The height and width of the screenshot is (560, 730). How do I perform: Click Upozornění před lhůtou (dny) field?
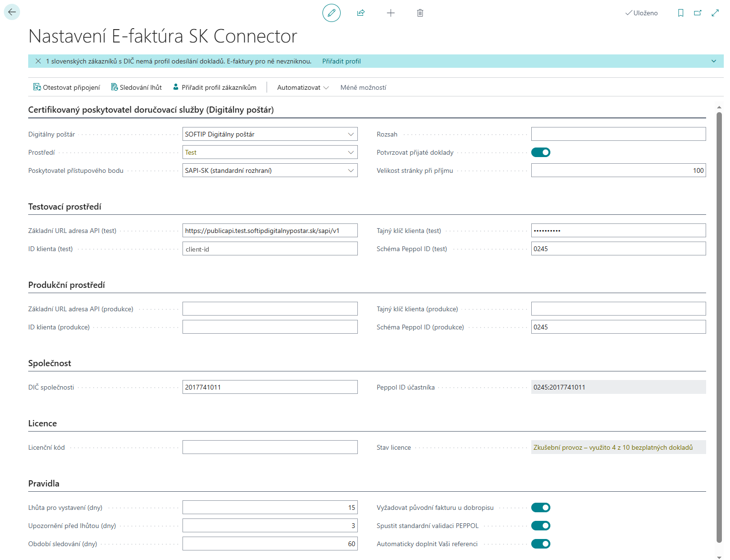click(x=270, y=526)
